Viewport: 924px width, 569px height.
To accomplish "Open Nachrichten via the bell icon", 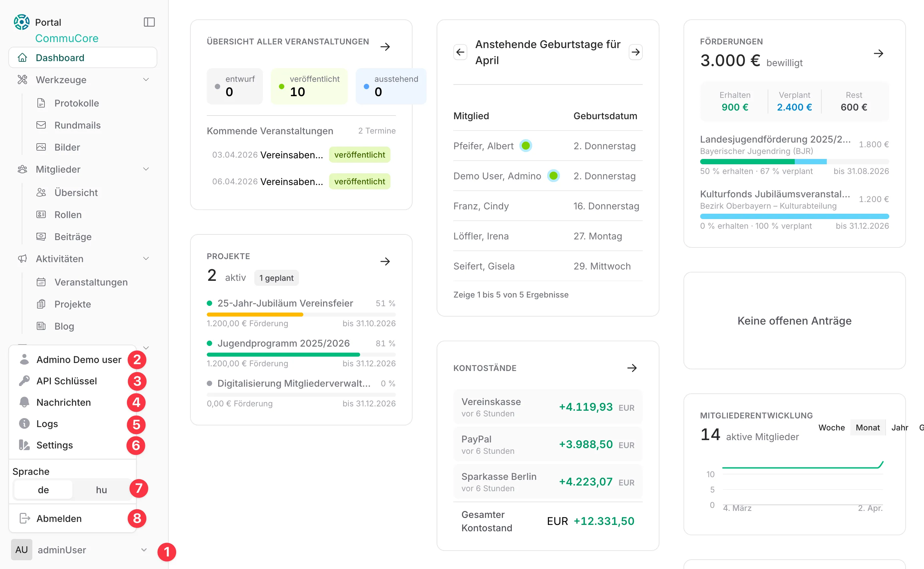I will [24, 402].
